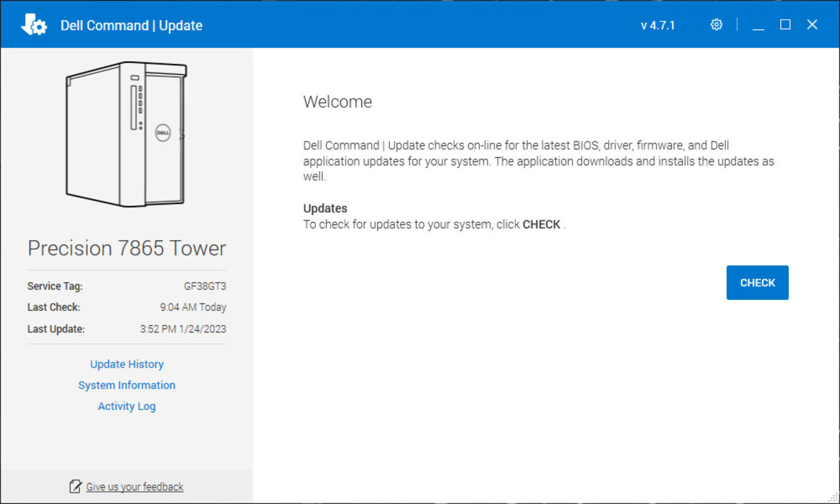Click the Last Update: label

click(x=56, y=329)
